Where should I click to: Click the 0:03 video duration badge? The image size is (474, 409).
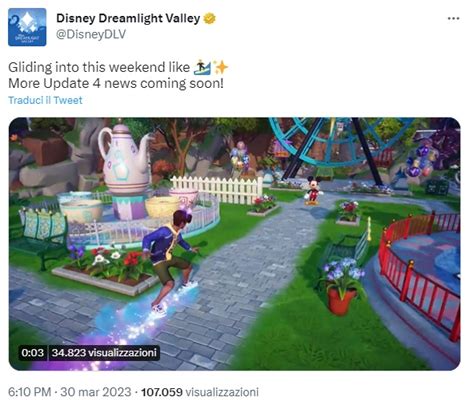tap(32, 353)
